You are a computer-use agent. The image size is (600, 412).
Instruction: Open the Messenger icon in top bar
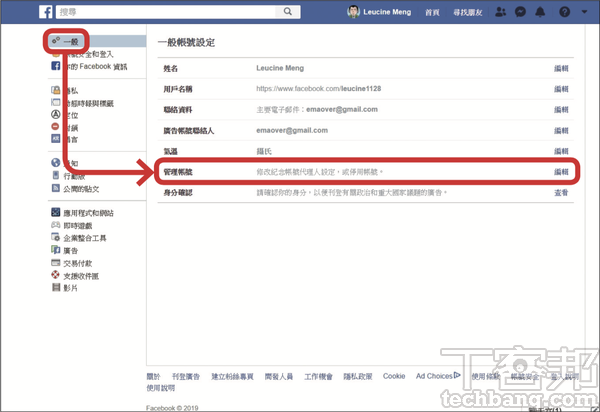click(520, 12)
